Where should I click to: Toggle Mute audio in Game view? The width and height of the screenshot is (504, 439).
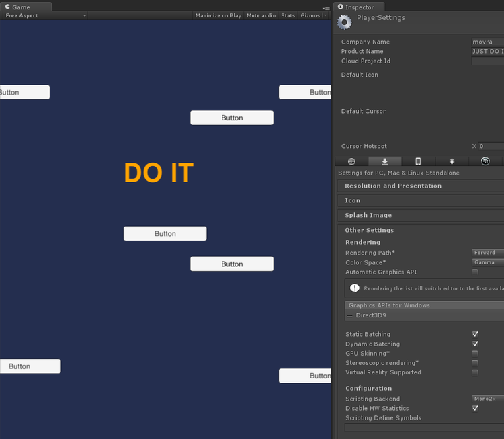[x=261, y=15]
